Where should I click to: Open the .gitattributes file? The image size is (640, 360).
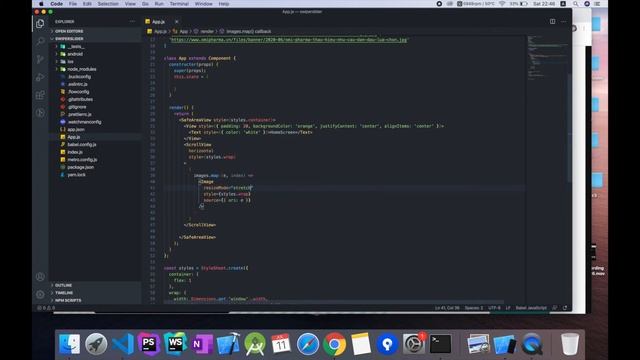(x=80, y=99)
